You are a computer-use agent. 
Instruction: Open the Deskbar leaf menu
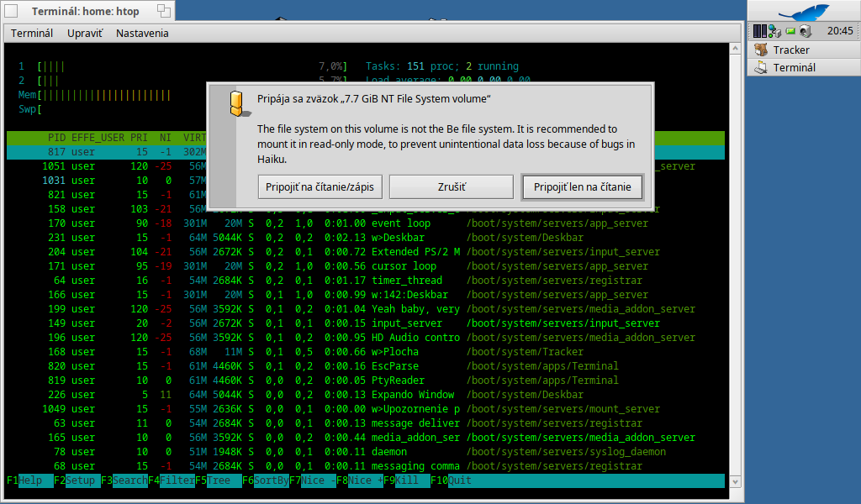click(x=804, y=11)
